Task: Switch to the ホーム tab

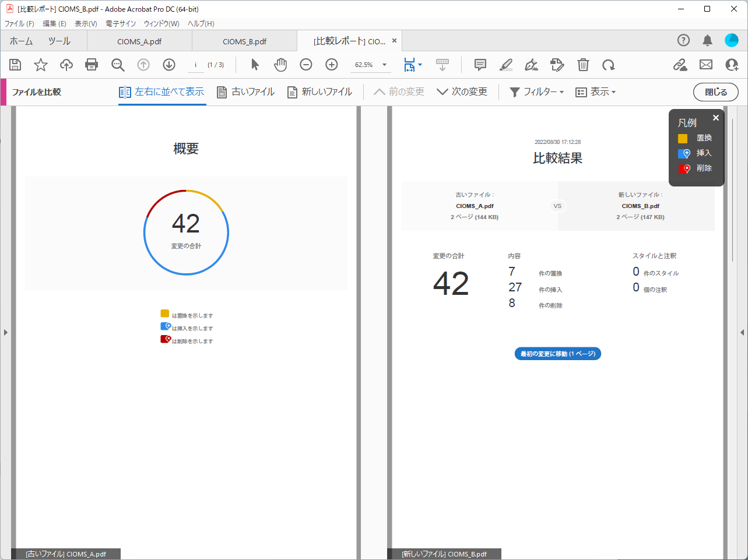Action: [x=21, y=41]
